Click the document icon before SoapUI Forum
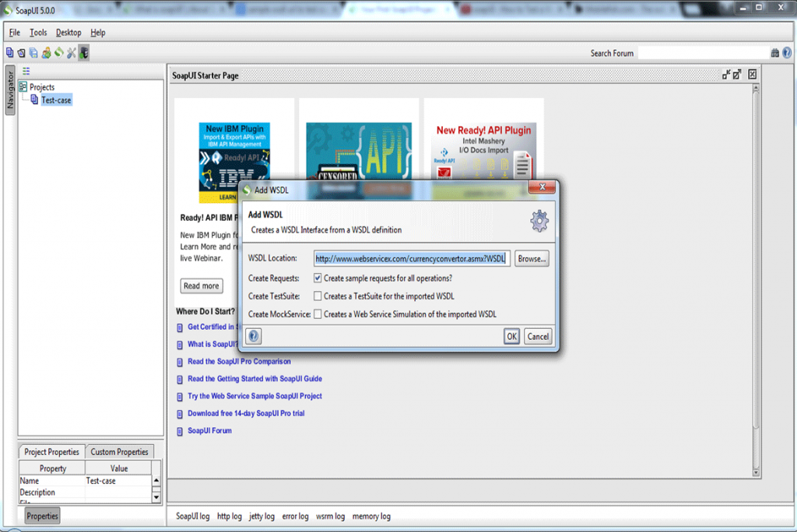797x532 pixels. (180, 432)
